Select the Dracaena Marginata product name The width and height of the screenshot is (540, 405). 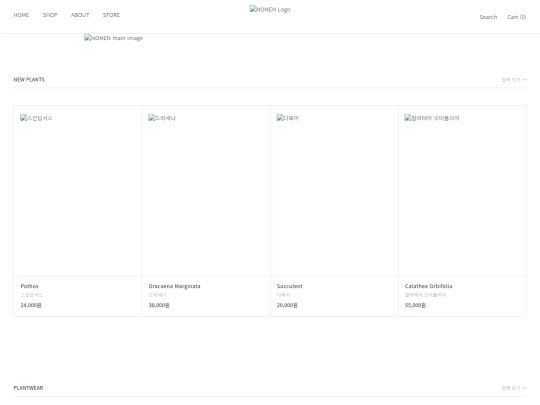(175, 286)
